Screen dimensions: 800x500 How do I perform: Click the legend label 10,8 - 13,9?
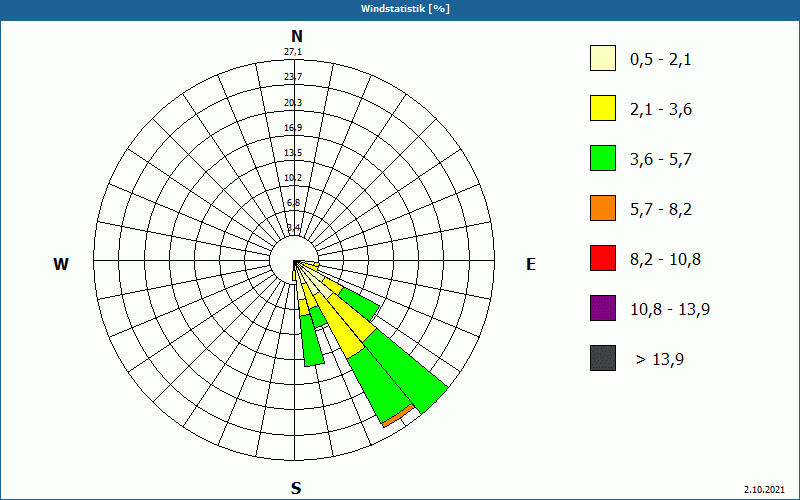[x=670, y=310]
